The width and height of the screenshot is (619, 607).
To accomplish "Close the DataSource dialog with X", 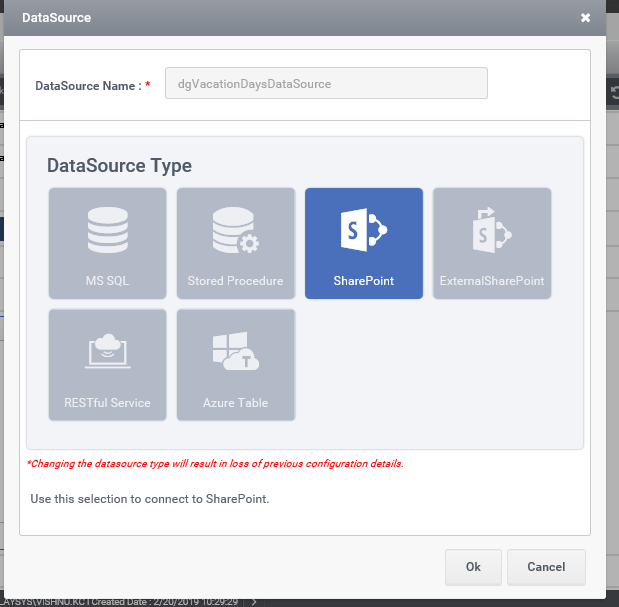I will [585, 18].
